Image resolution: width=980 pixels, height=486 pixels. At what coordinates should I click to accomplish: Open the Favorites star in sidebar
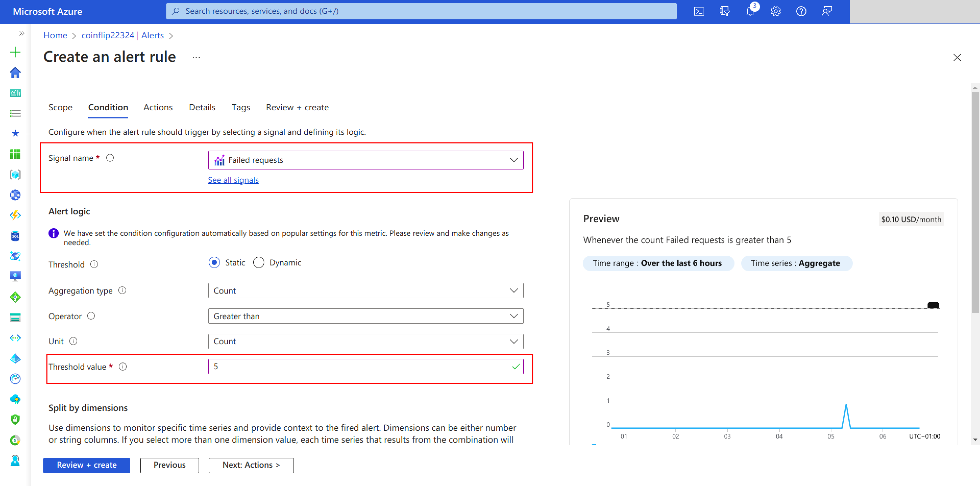point(15,133)
